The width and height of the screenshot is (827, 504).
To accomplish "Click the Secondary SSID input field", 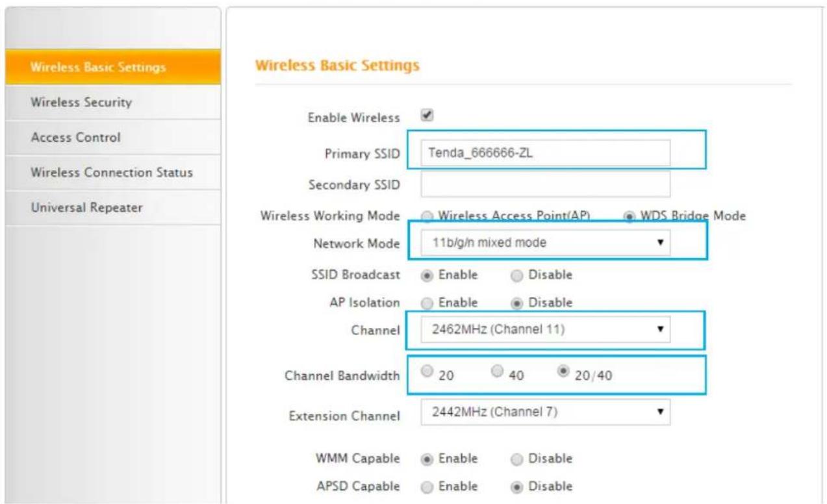I will tap(545, 184).
